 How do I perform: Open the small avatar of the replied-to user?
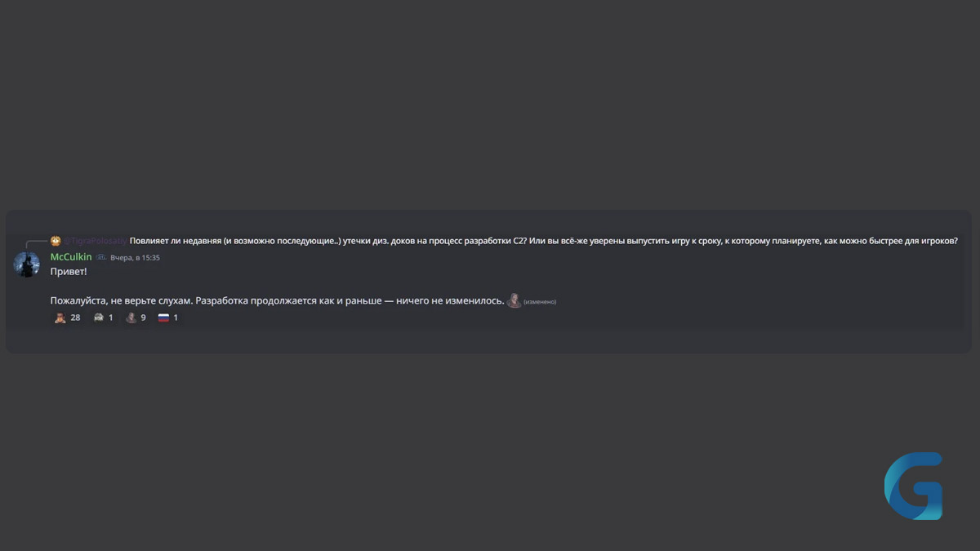[x=56, y=241]
